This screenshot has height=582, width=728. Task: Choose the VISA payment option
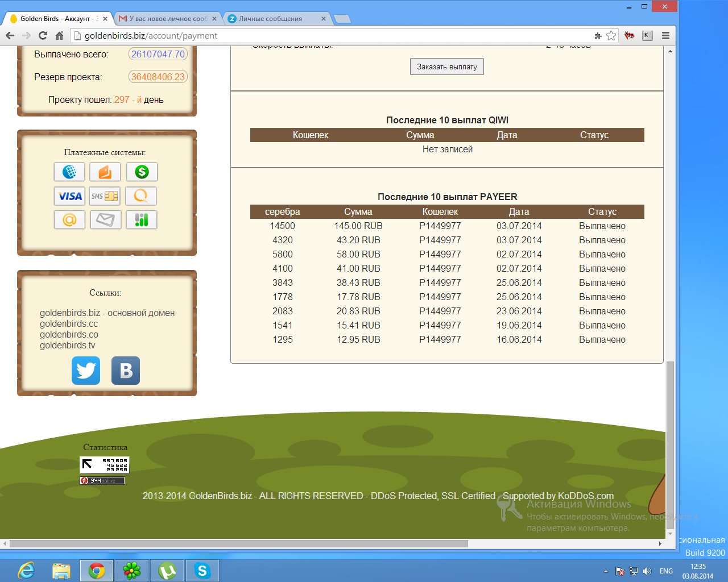tap(69, 196)
